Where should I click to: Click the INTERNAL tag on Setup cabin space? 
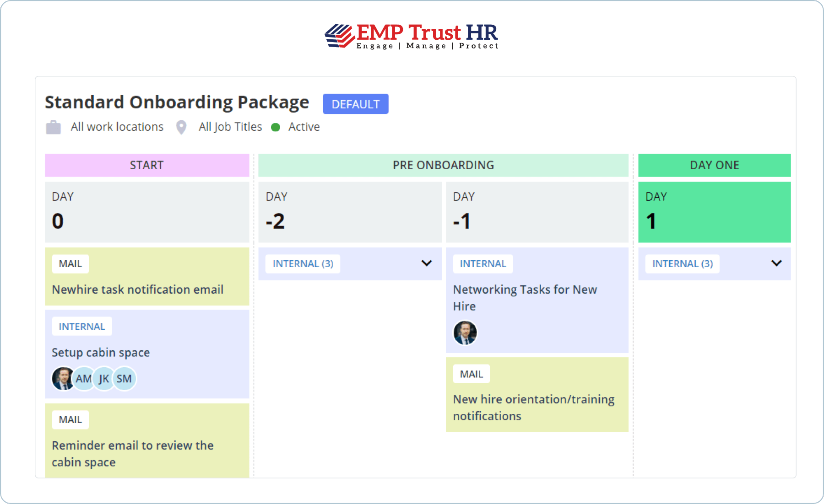[81, 326]
